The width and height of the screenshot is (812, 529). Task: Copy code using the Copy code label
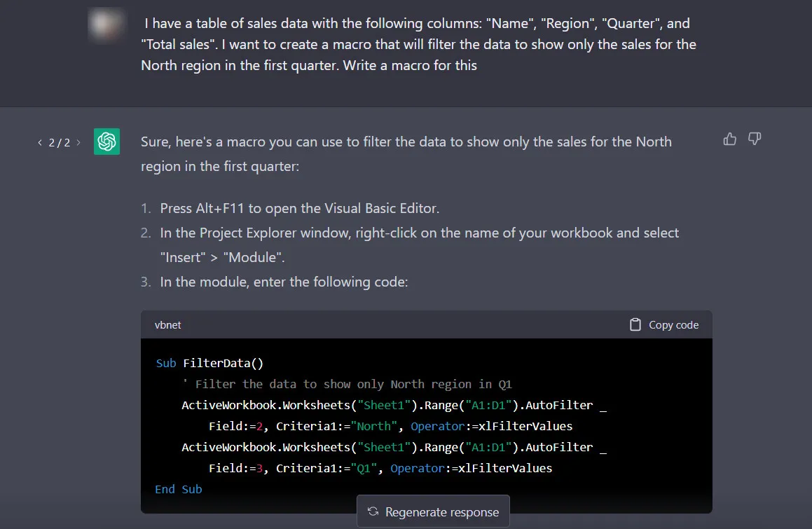point(673,325)
